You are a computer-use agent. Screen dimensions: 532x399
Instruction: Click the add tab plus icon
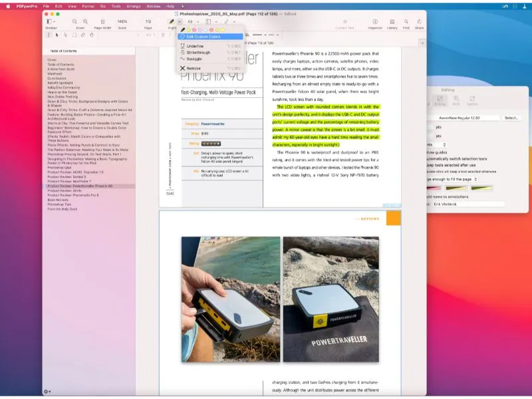[422, 43]
